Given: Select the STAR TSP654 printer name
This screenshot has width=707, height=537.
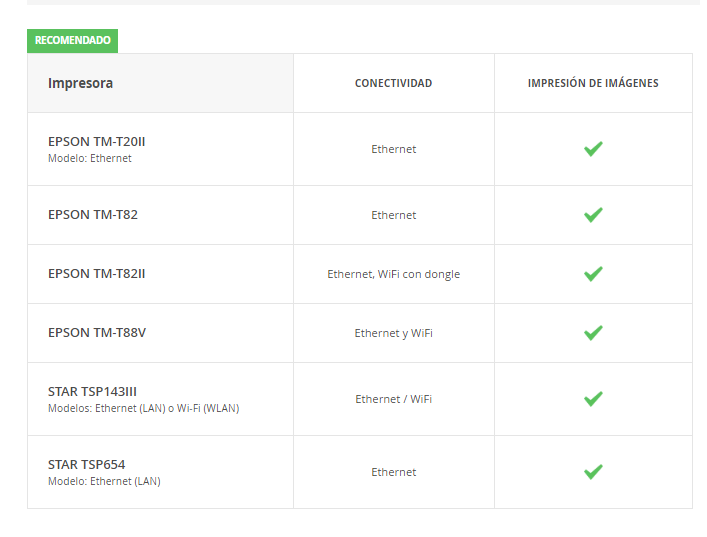Looking at the screenshot, I should tap(87, 464).
